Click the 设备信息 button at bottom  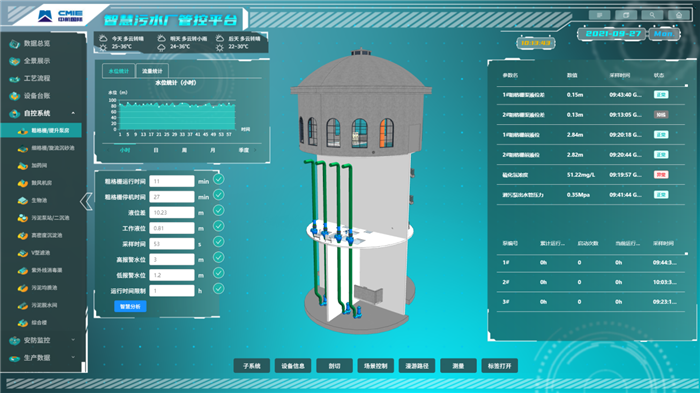click(293, 366)
